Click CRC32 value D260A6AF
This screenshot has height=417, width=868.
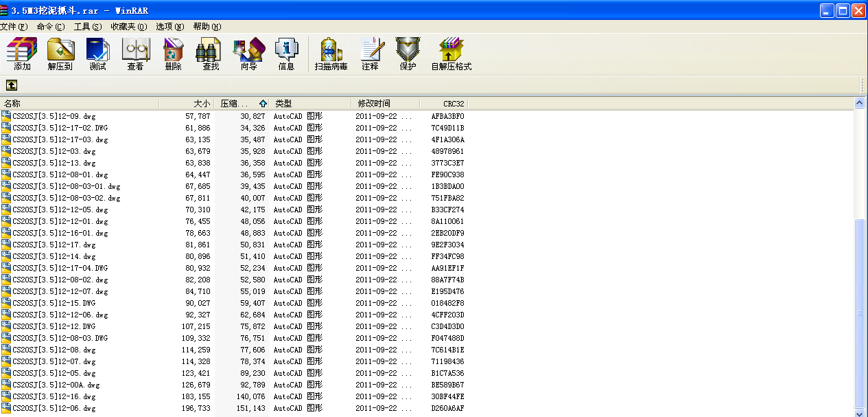447,408
